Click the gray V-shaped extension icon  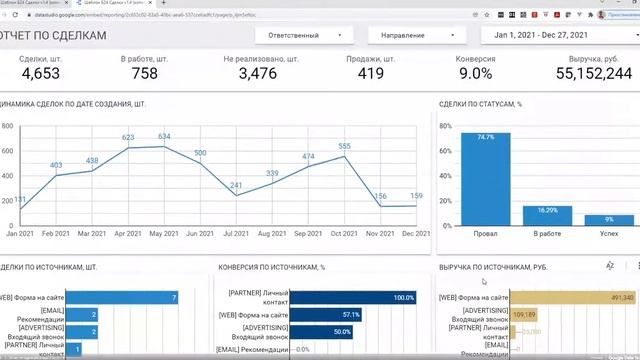579,15
